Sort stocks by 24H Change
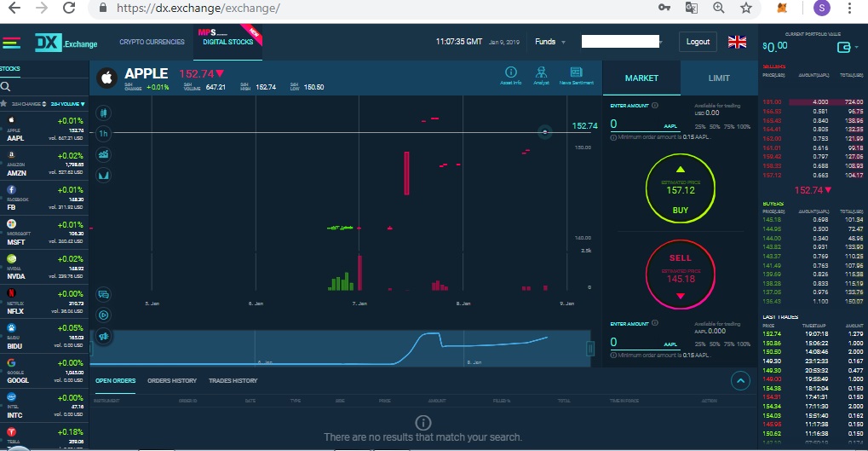This screenshot has height=451, width=868. point(29,104)
